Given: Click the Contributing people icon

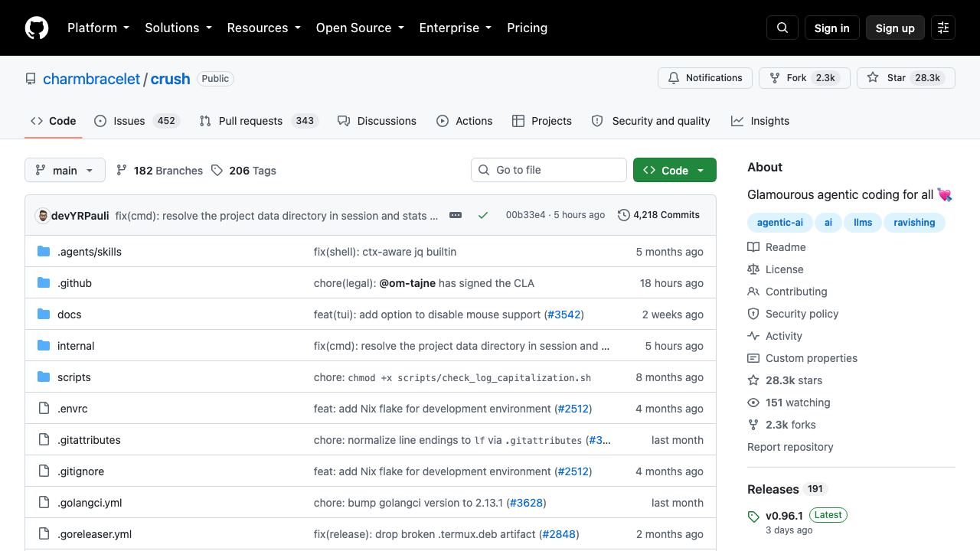Looking at the screenshot, I should (753, 292).
